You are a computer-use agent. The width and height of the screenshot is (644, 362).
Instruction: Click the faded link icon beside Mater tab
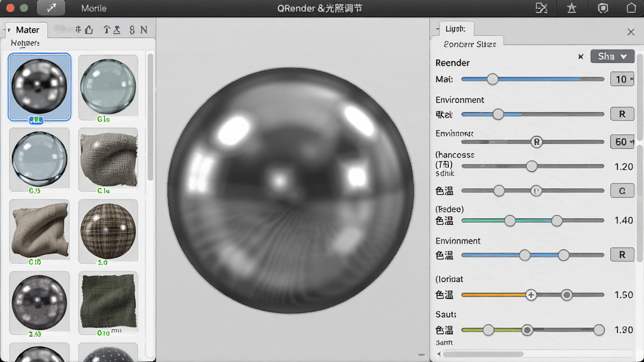[60, 29]
